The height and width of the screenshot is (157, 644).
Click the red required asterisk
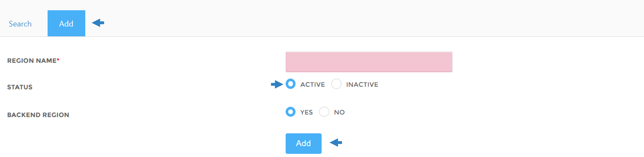[58, 59]
